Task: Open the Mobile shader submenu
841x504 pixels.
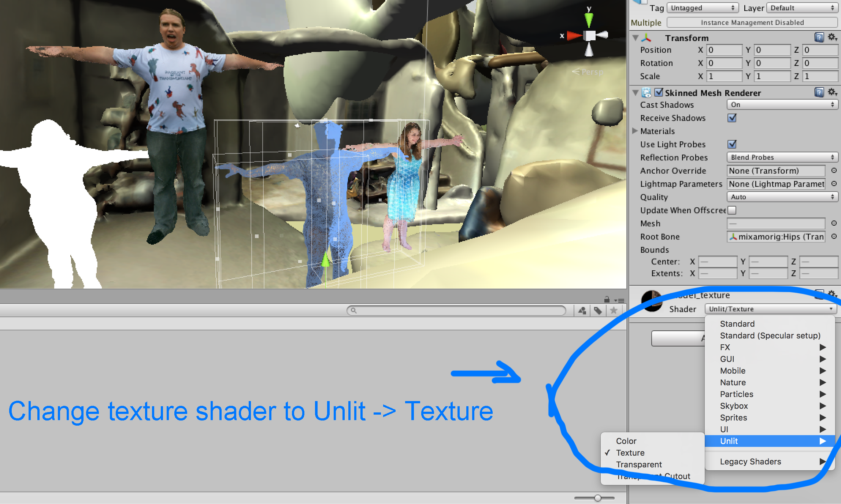Action: tap(770, 371)
